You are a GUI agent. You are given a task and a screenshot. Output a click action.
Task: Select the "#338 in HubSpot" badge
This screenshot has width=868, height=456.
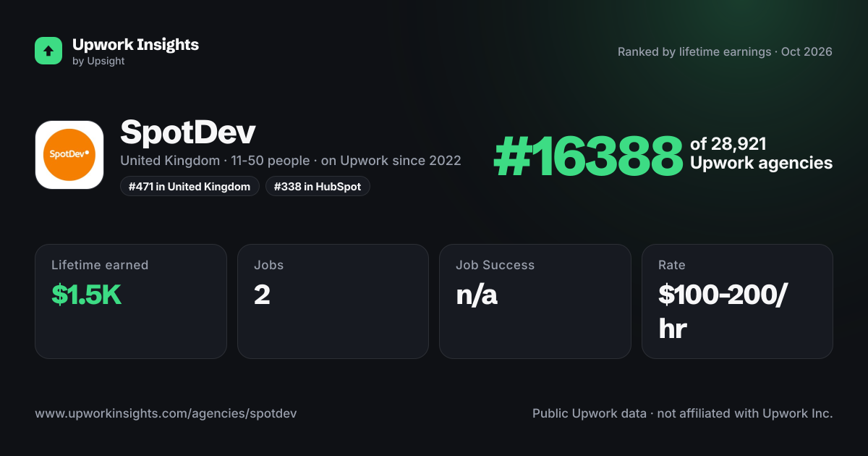click(x=318, y=187)
